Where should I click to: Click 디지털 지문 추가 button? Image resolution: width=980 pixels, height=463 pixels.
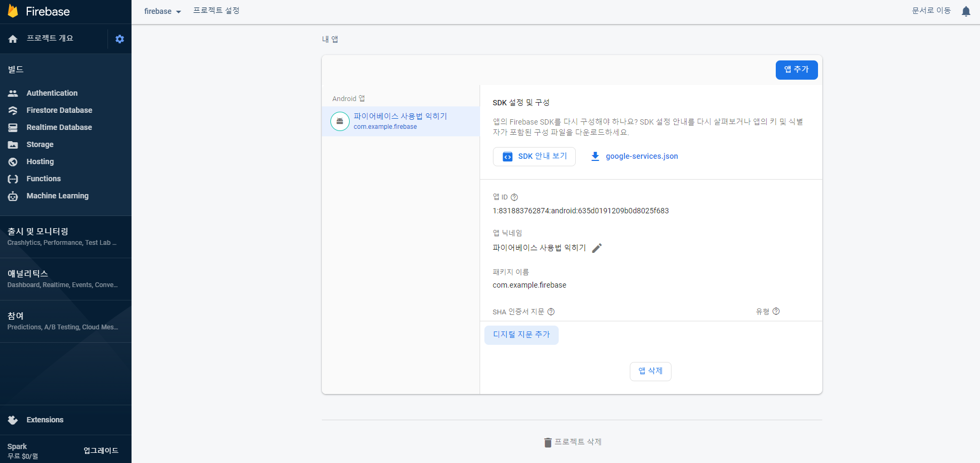[521, 335]
